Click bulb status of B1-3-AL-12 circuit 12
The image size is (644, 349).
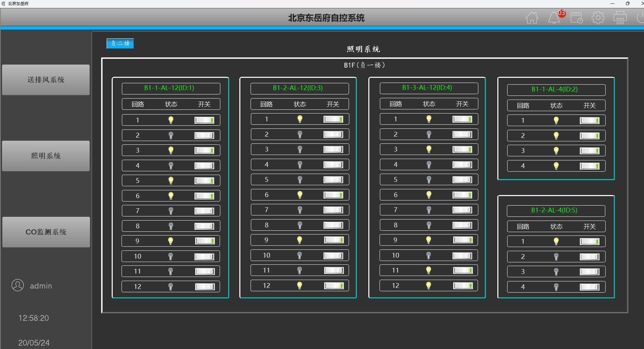[428, 285]
